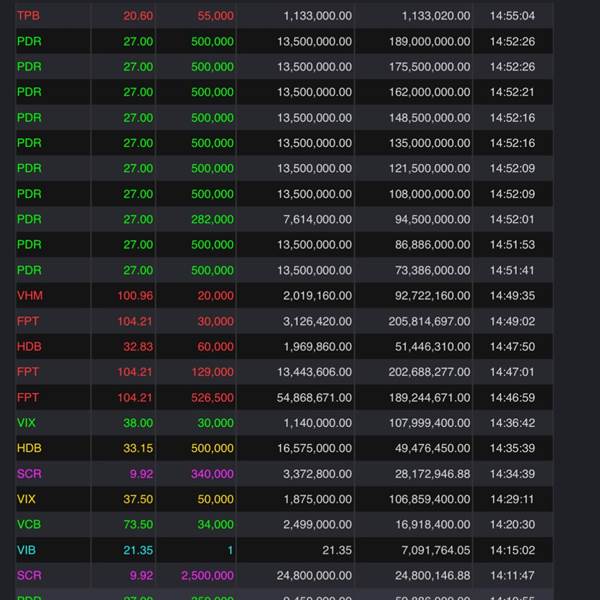The width and height of the screenshot is (600, 600).
Task: Click the amount 1,969,860.00
Action: [x=318, y=346]
